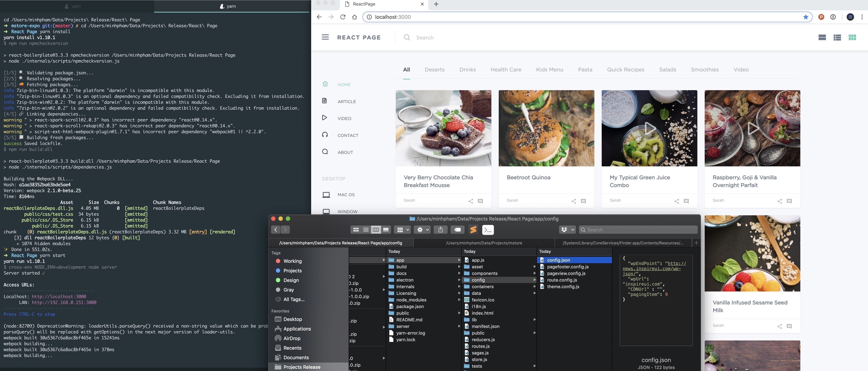Select Finder column view mode
The image size is (868, 371).
coord(376,230)
